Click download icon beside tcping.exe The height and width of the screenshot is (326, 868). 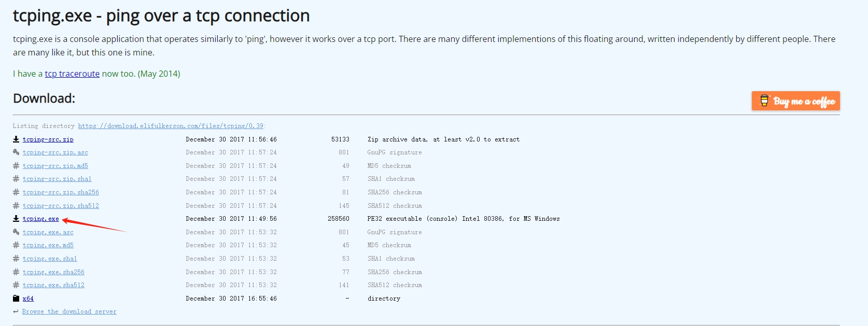click(16, 219)
